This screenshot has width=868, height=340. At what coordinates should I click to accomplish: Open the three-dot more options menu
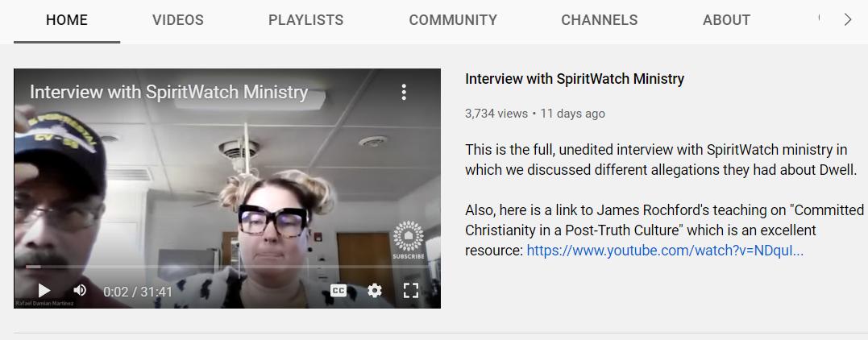tap(404, 92)
